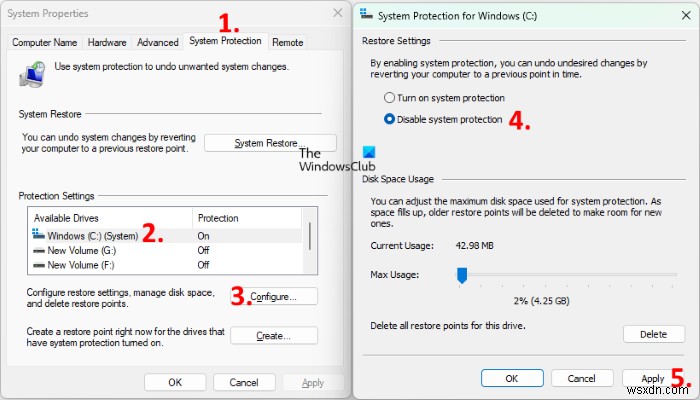Open the Hardware tab
The height and width of the screenshot is (400, 700).
(x=107, y=42)
